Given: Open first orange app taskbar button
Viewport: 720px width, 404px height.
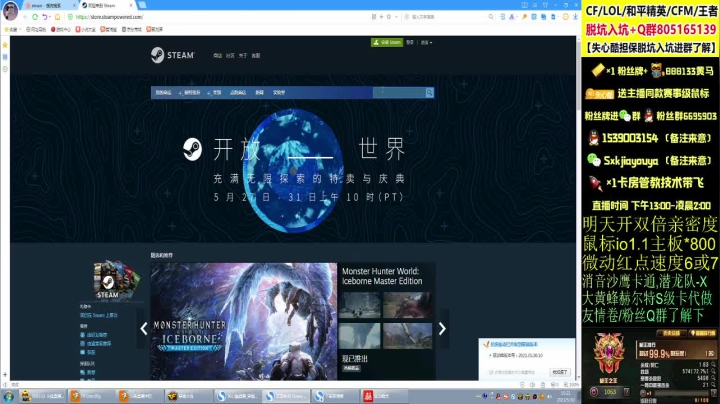Looking at the screenshot, I should [x=90, y=396].
